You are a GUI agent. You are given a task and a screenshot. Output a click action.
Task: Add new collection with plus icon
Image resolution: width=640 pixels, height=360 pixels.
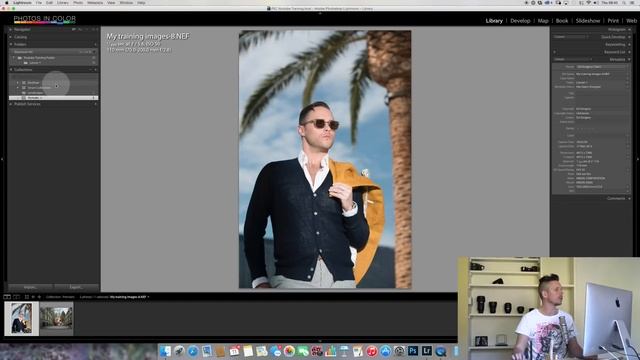pyautogui.click(x=95, y=70)
